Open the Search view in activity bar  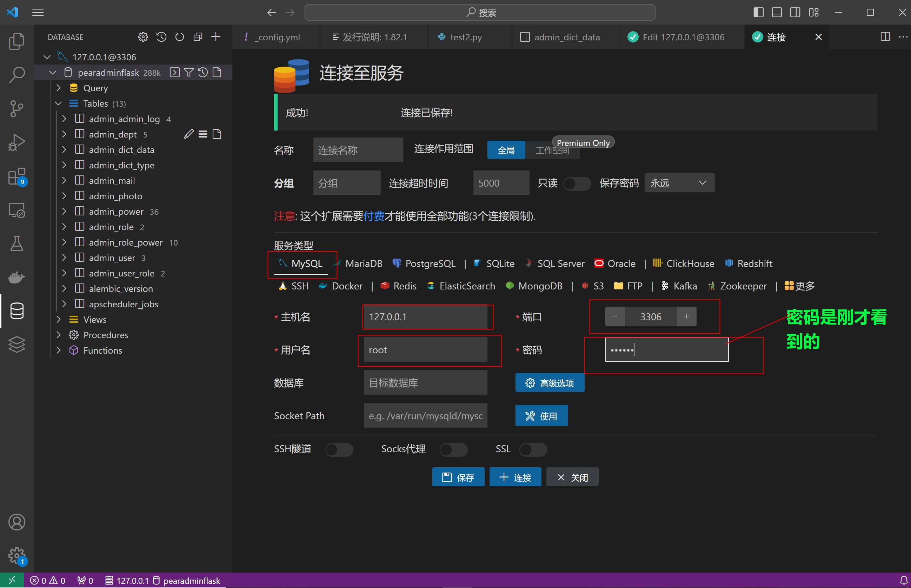point(17,75)
